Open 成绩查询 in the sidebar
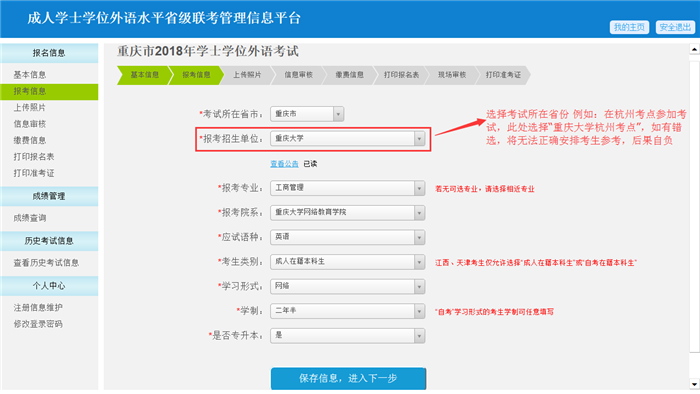This screenshot has width=700, height=394. pyautogui.click(x=30, y=218)
